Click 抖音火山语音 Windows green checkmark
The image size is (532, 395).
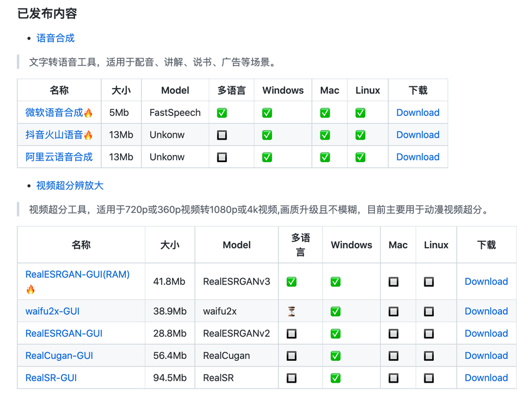[x=267, y=135]
